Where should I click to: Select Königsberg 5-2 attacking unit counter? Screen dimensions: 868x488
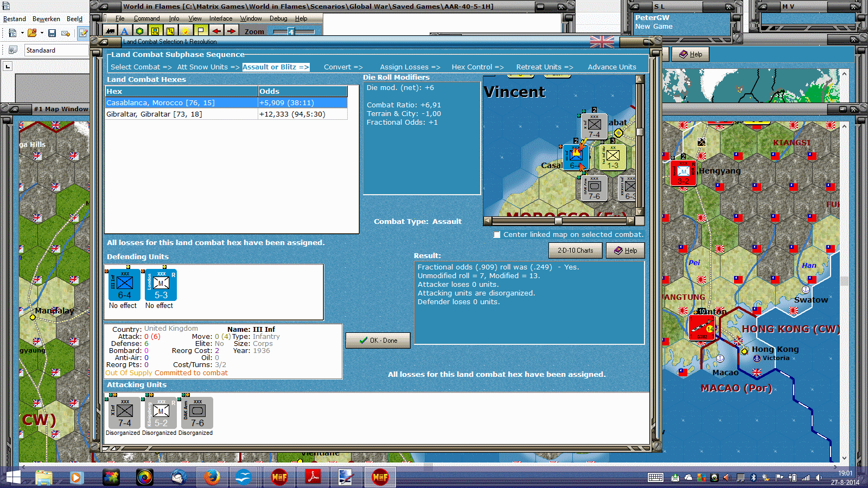(161, 413)
